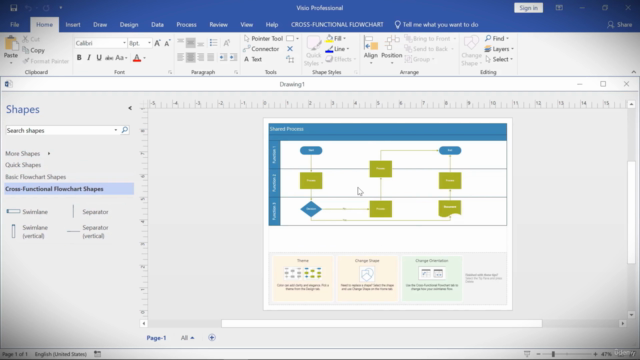Click the Sign in button

click(529, 8)
